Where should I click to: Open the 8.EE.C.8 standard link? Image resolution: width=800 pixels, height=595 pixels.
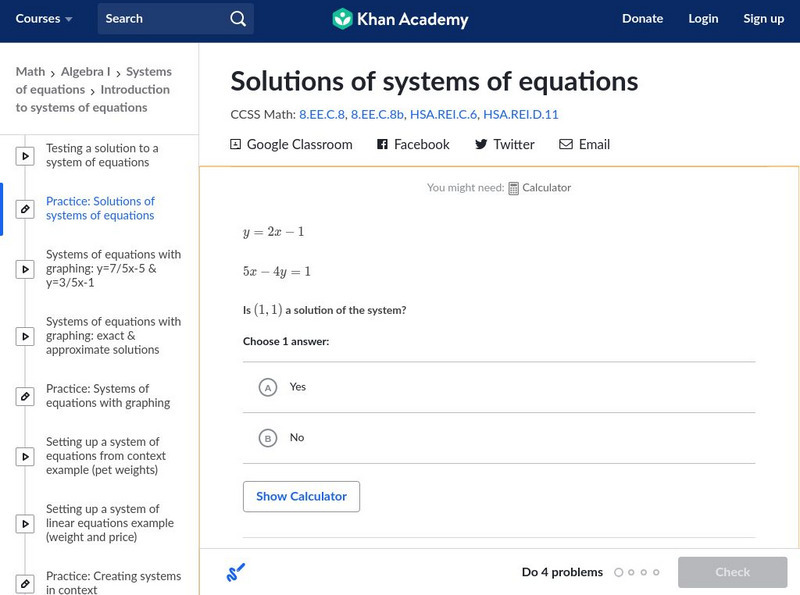tap(321, 115)
